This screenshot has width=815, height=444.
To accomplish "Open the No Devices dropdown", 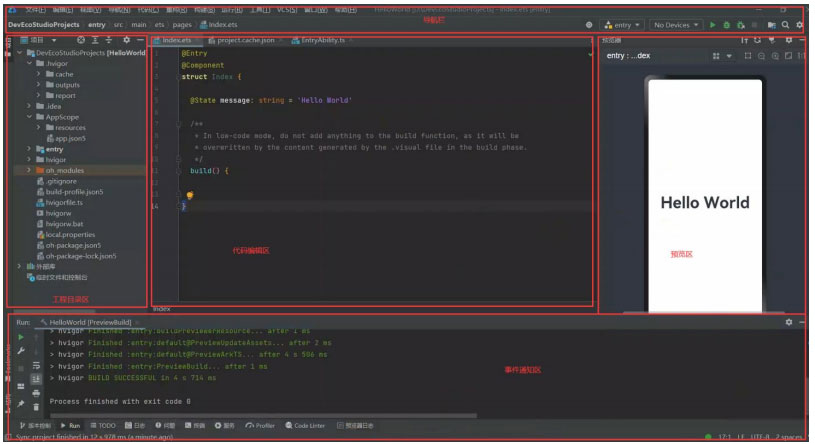I will [675, 24].
